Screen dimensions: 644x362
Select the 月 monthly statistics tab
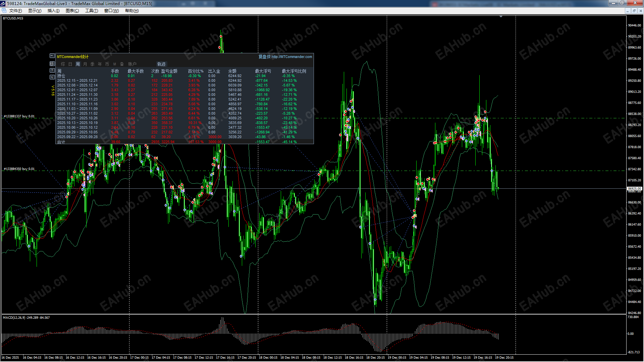click(x=85, y=64)
